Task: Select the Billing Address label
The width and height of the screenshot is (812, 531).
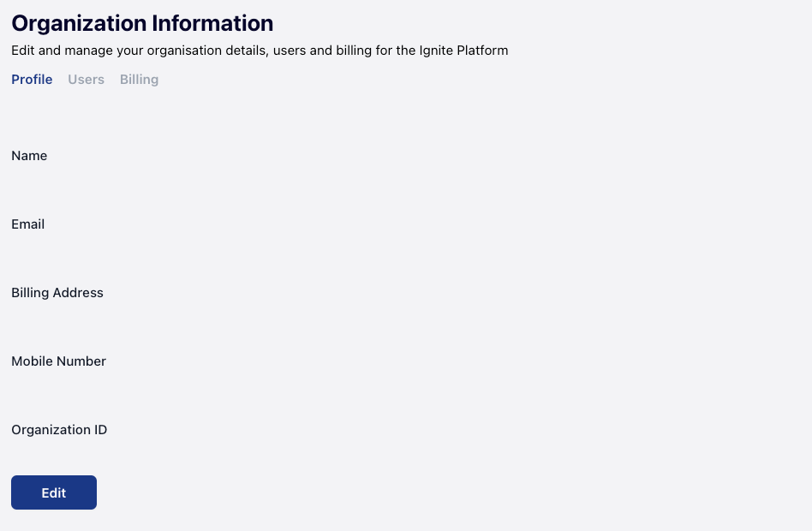Action: [57, 293]
